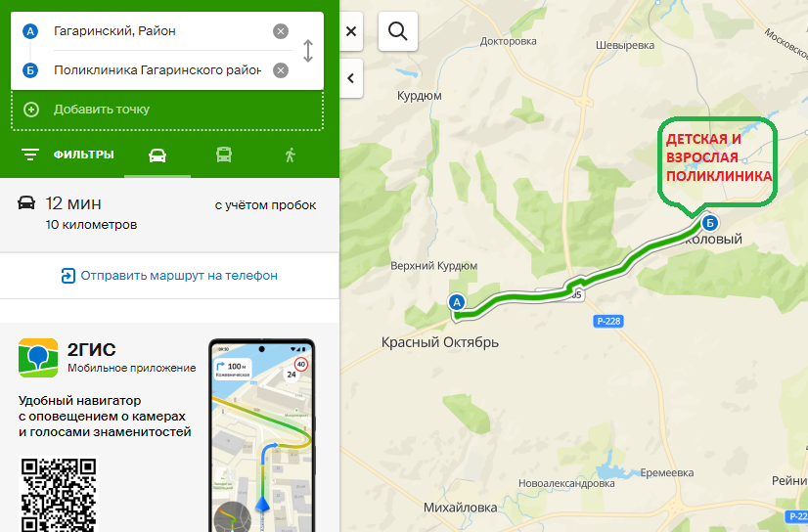Switch to public transport route tab
This screenshot has height=532, width=808.
(x=224, y=155)
